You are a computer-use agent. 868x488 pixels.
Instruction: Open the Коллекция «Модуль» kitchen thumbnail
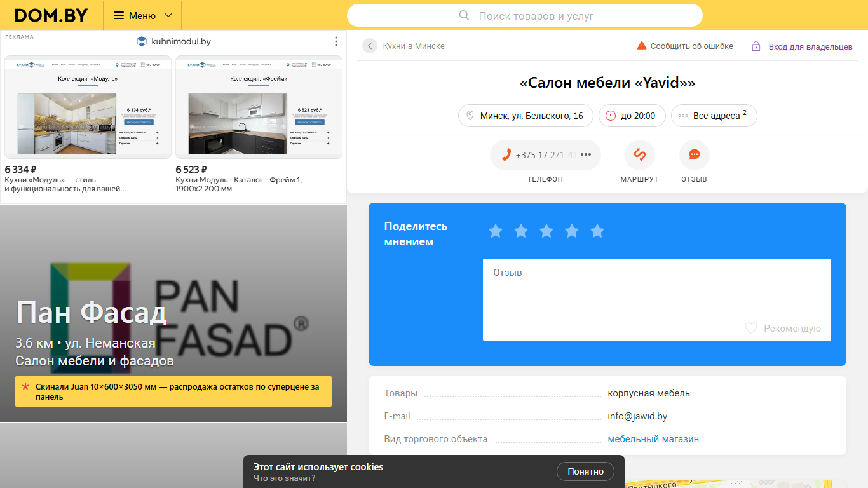88,107
